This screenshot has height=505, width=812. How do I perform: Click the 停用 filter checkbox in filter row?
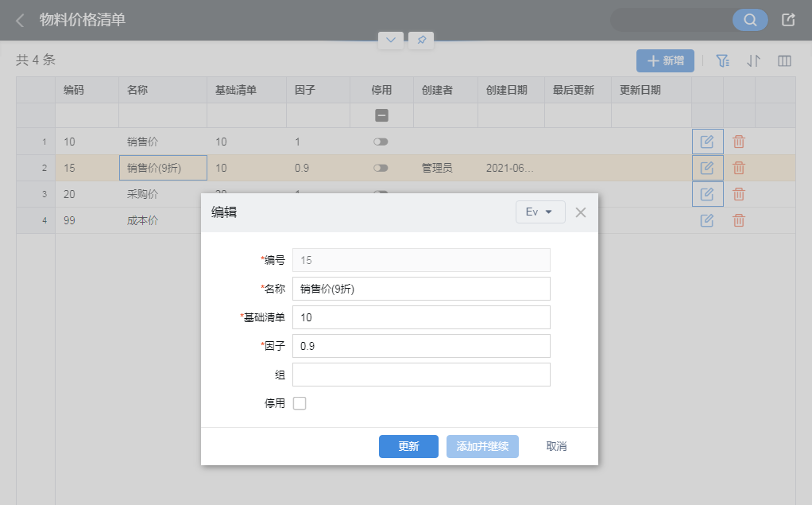pyautogui.click(x=381, y=115)
